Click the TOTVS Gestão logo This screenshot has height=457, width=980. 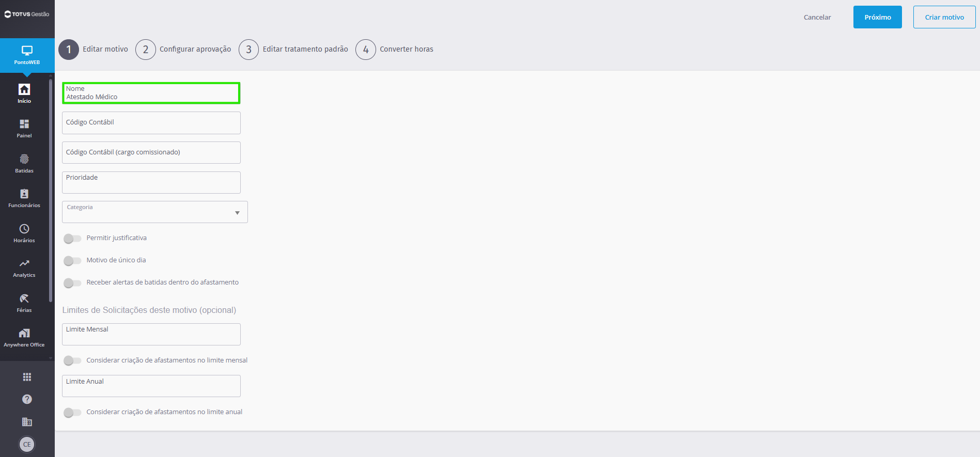[x=27, y=14]
